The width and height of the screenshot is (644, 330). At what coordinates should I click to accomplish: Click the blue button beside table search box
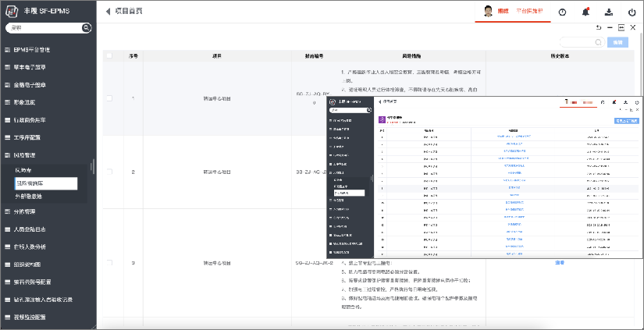click(x=617, y=42)
